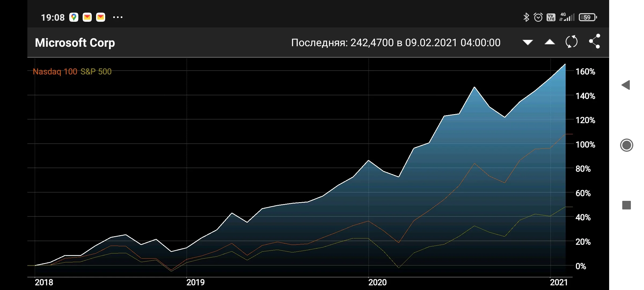This screenshot has width=644, height=290.
Task: Tap the 120% label on the y-axis
Action: coord(585,120)
